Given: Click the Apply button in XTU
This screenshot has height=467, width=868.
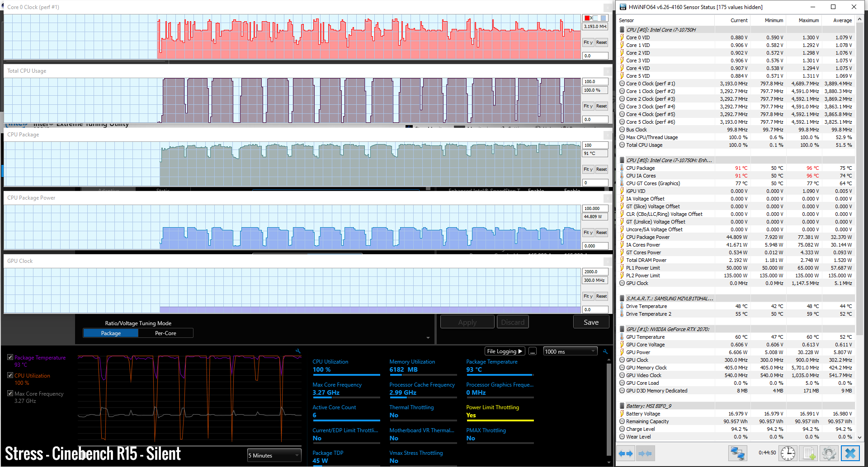Looking at the screenshot, I should coord(467,322).
